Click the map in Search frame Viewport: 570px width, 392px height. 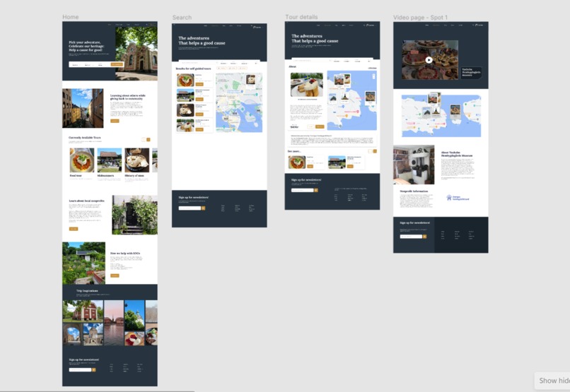[x=239, y=102]
